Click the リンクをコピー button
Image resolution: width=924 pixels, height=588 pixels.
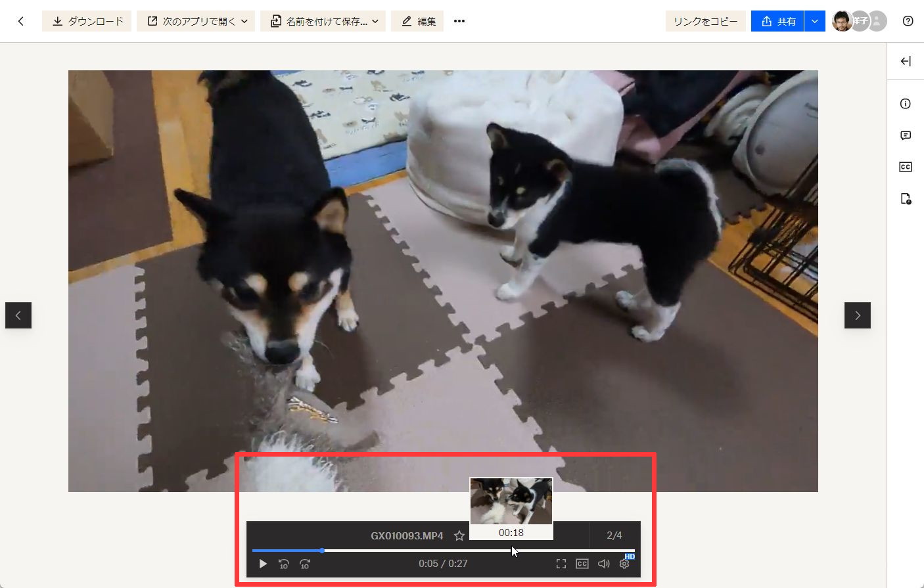point(705,21)
